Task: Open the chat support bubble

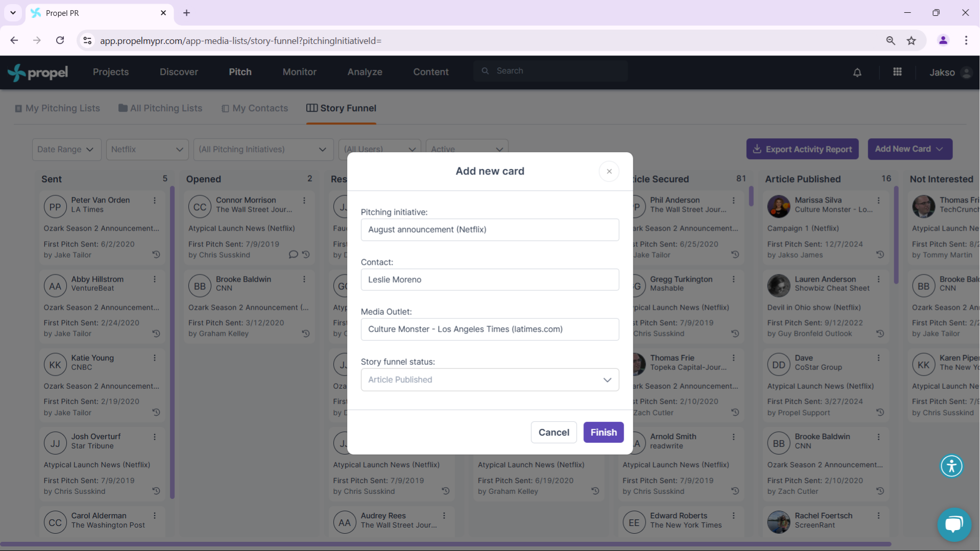Action: coord(954,524)
